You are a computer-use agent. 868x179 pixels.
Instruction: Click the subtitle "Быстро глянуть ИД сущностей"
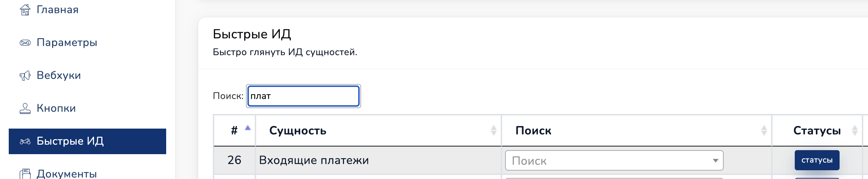285,52
